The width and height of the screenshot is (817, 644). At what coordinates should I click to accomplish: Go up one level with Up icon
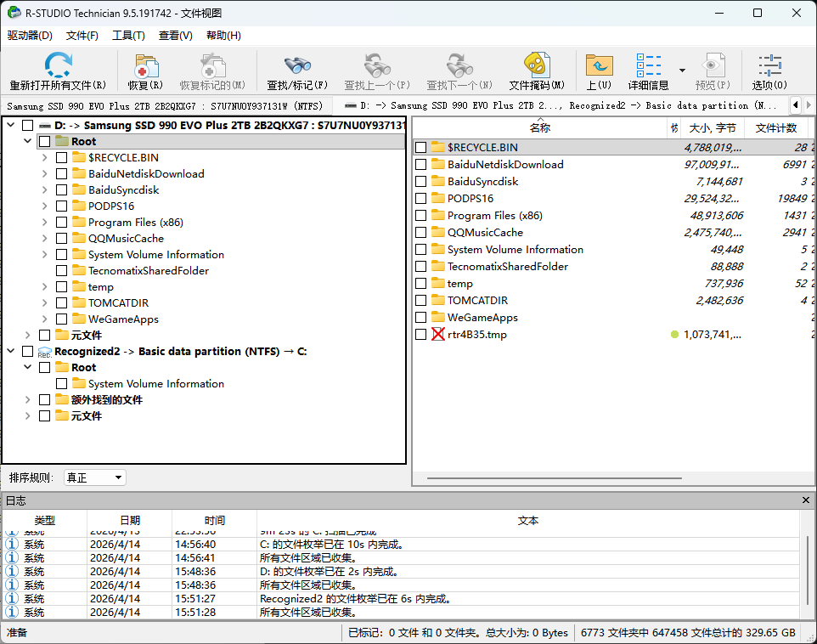[599, 67]
